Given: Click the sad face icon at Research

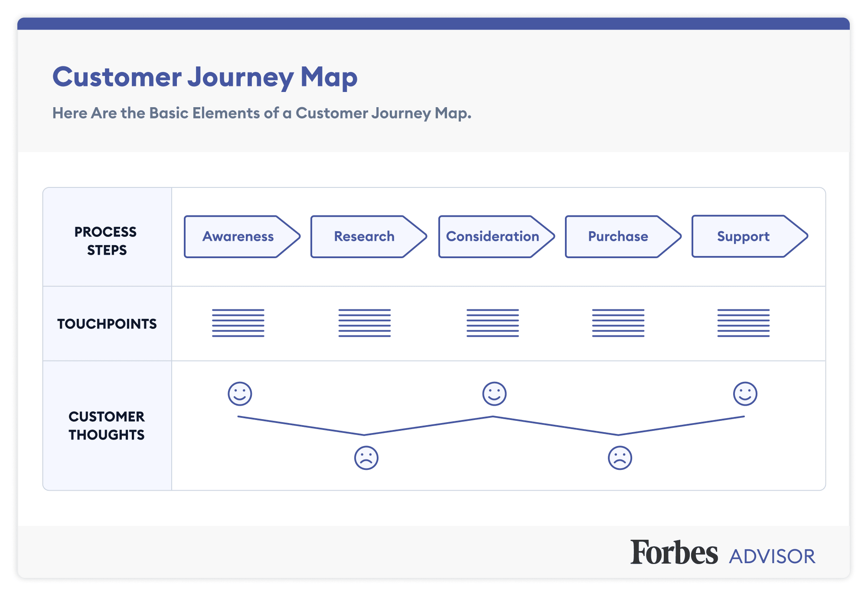Looking at the screenshot, I should (365, 458).
